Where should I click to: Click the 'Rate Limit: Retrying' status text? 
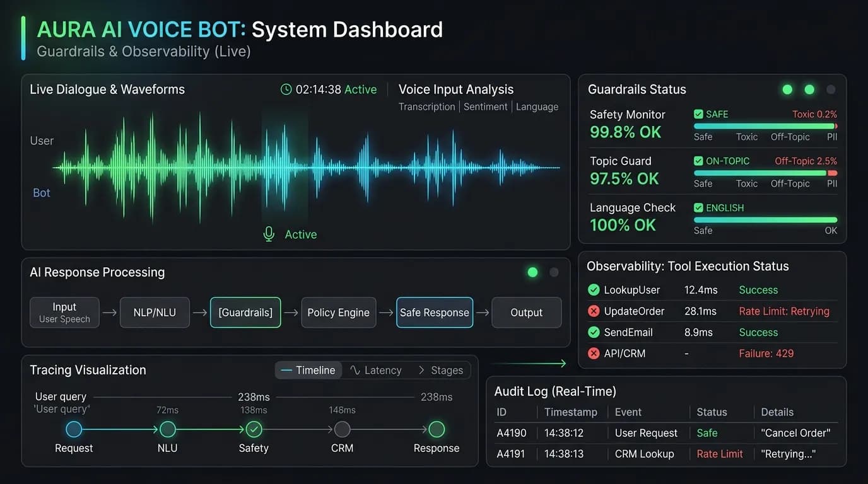pos(784,311)
